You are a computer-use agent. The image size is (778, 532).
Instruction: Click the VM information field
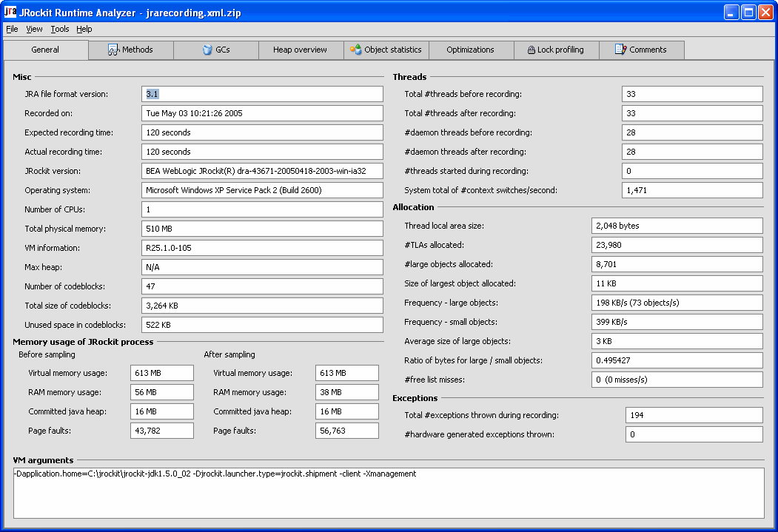(262, 248)
